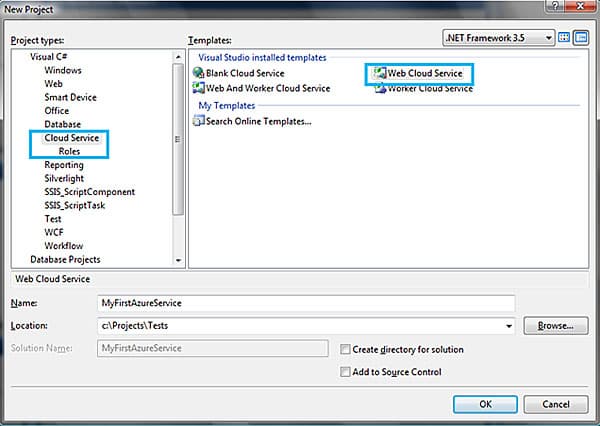Select Roles under Cloud Service
Image resolution: width=600 pixels, height=426 pixels.
click(69, 151)
